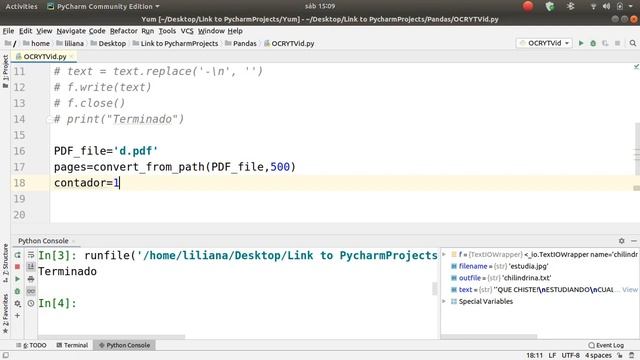Click the Pandas breadcrumb folder
Image resolution: width=640 pixels, height=360 pixels.
(x=241, y=43)
